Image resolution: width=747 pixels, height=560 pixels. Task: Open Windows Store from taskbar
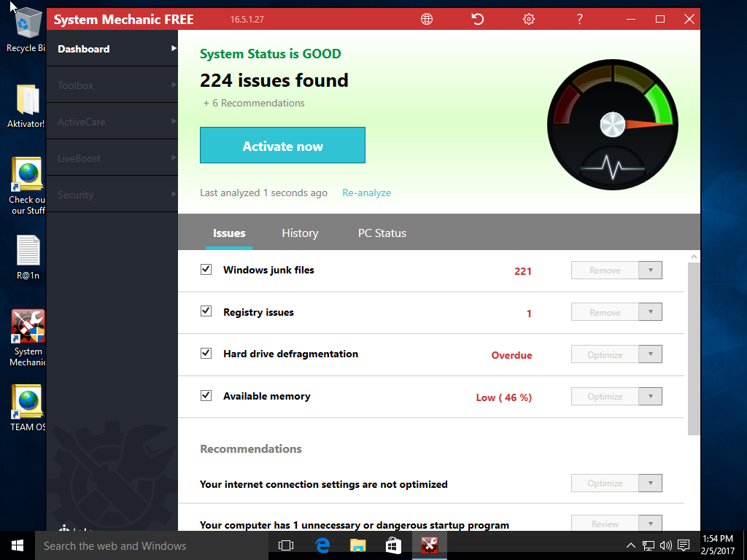393,545
